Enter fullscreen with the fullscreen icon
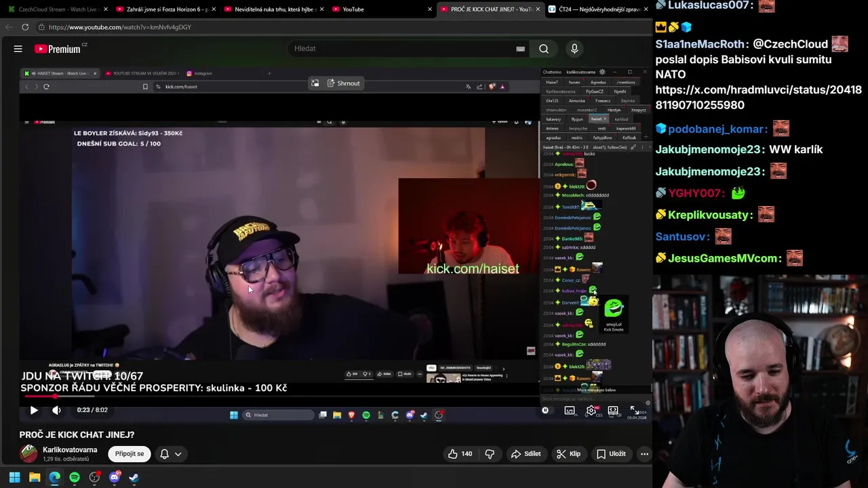Image resolution: width=868 pixels, height=488 pixels. point(635,410)
